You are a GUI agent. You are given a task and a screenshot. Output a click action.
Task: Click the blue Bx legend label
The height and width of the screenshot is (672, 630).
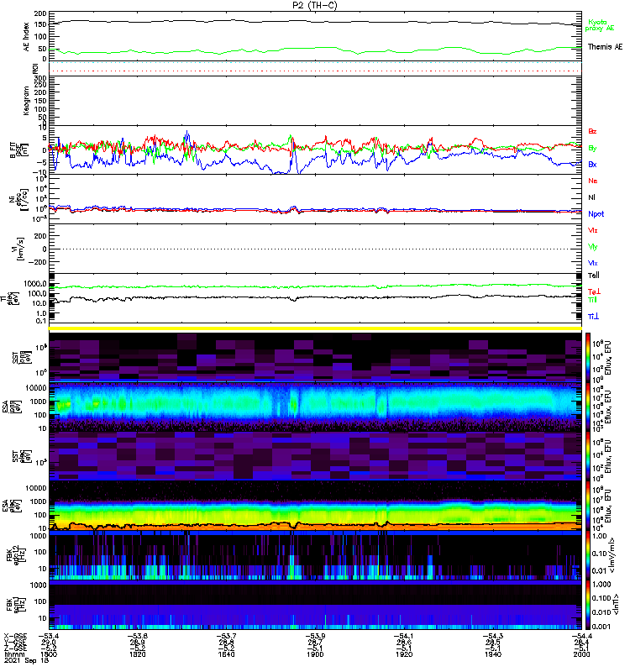(x=592, y=164)
